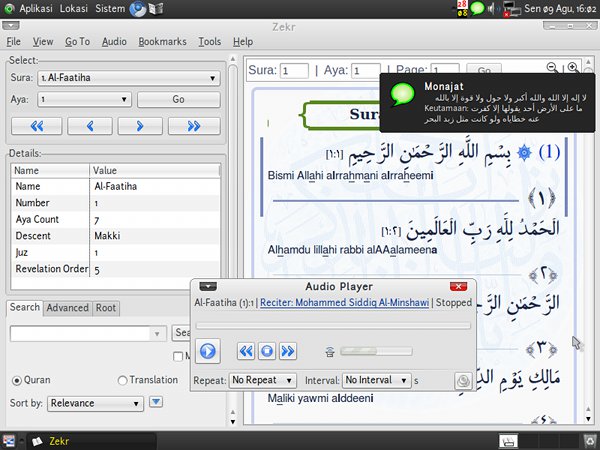Click the Zekr taskbar button

(x=92, y=441)
